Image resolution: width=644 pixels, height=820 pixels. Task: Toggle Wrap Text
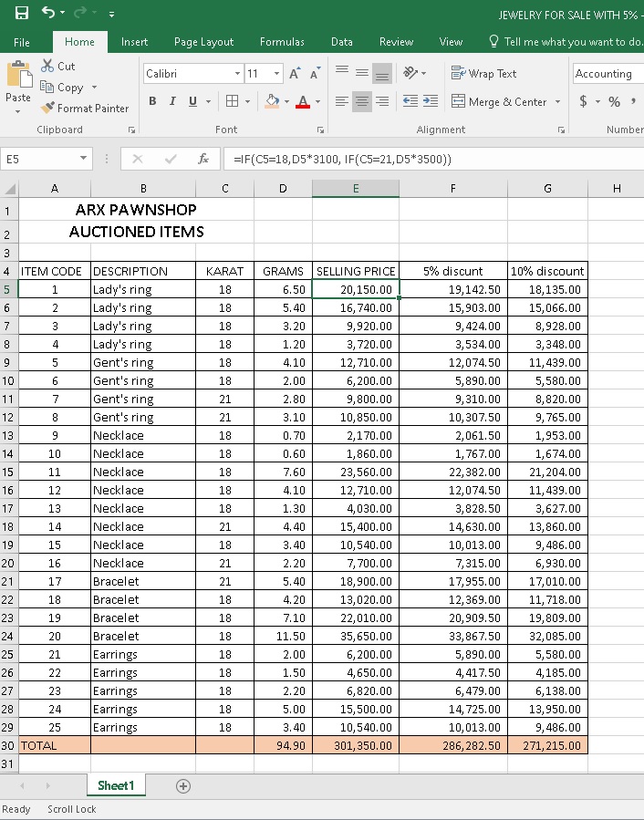(484, 73)
